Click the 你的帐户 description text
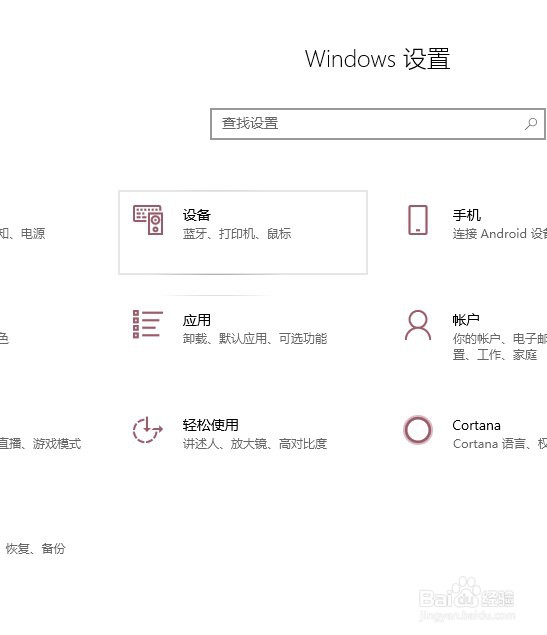547x635 pixels. (x=500, y=346)
